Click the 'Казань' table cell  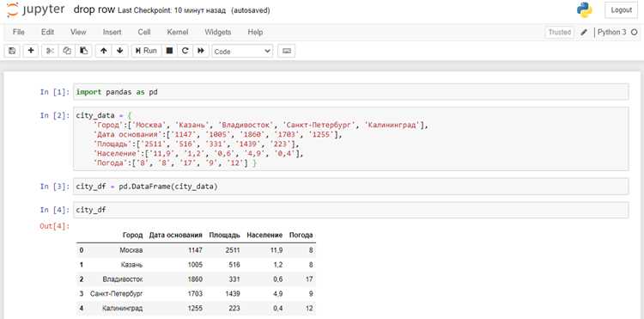[132, 264]
